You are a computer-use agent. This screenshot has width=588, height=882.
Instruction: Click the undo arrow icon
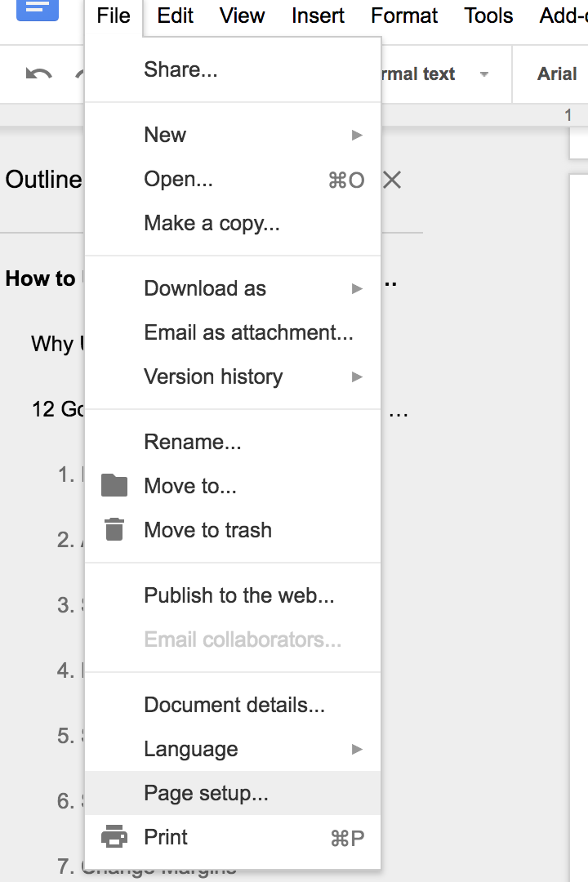[38, 74]
